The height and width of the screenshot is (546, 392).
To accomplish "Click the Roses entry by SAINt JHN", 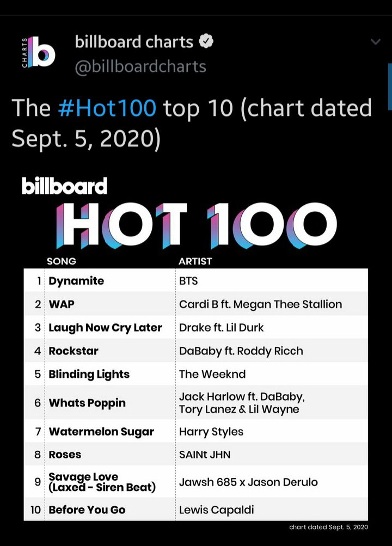I will tap(195, 454).
